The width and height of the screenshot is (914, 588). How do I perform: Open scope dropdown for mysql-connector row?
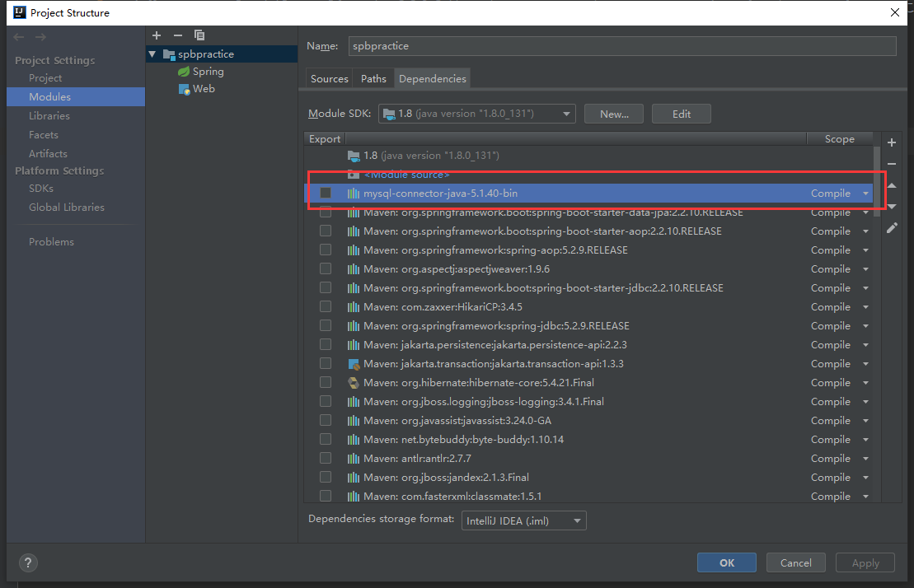[865, 194]
